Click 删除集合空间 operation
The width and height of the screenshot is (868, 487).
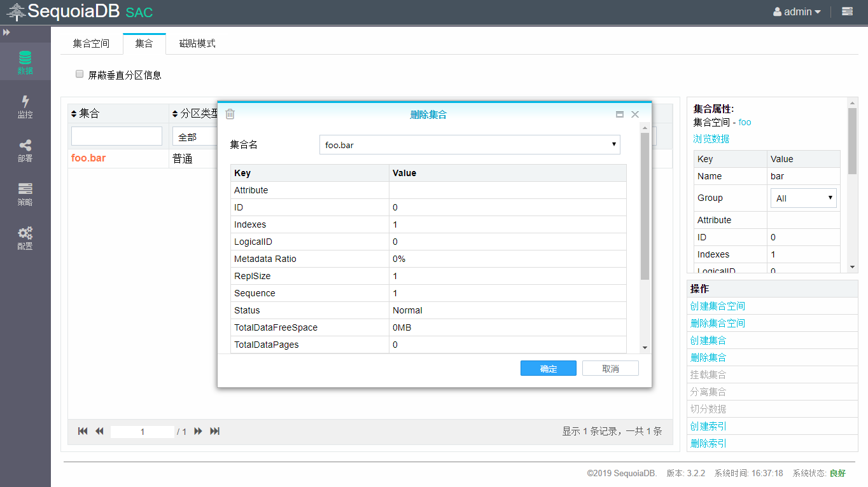coord(717,323)
